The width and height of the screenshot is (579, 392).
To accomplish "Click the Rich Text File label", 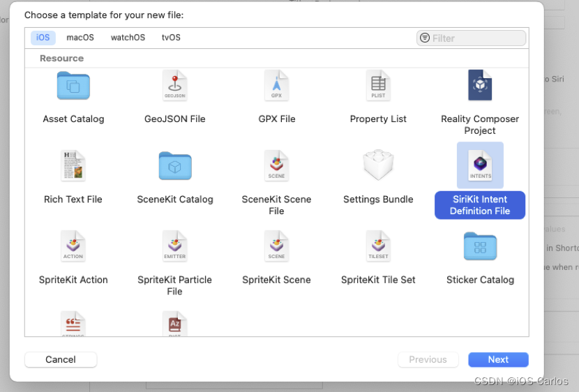I will 73,199.
